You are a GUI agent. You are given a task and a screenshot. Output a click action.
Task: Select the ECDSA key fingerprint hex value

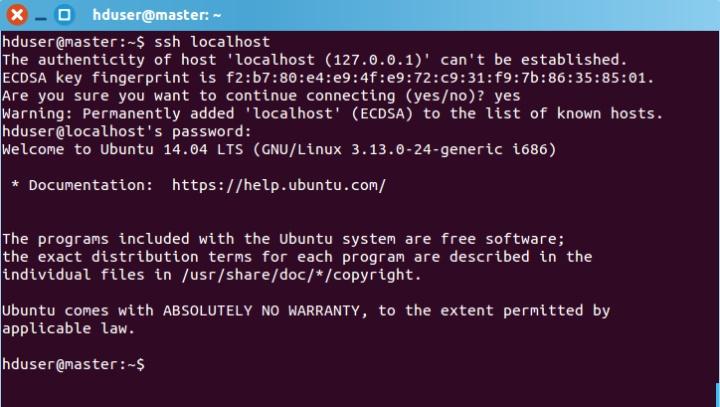pyautogui.click(x=436, y=78)
